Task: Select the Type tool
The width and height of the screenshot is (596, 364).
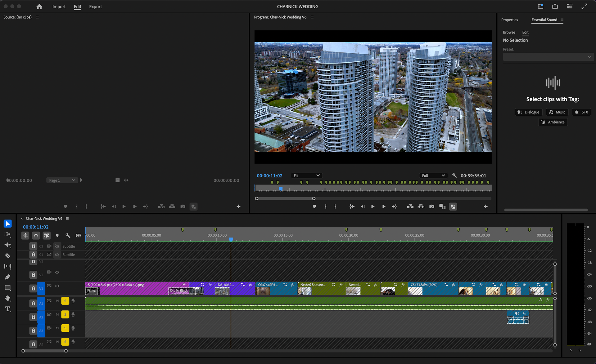Action: point(8,309)
